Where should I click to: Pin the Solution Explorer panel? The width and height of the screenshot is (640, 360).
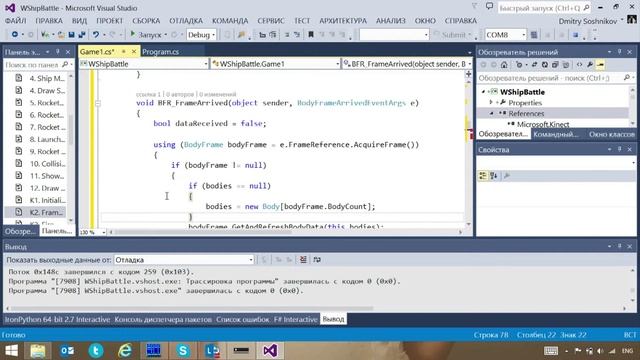[x=619, y=52]
